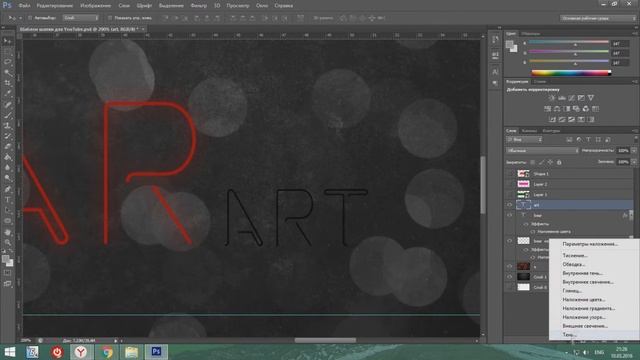Switch to the Стили tab
This screenshot has width=640, height=360.
point(540,82)
